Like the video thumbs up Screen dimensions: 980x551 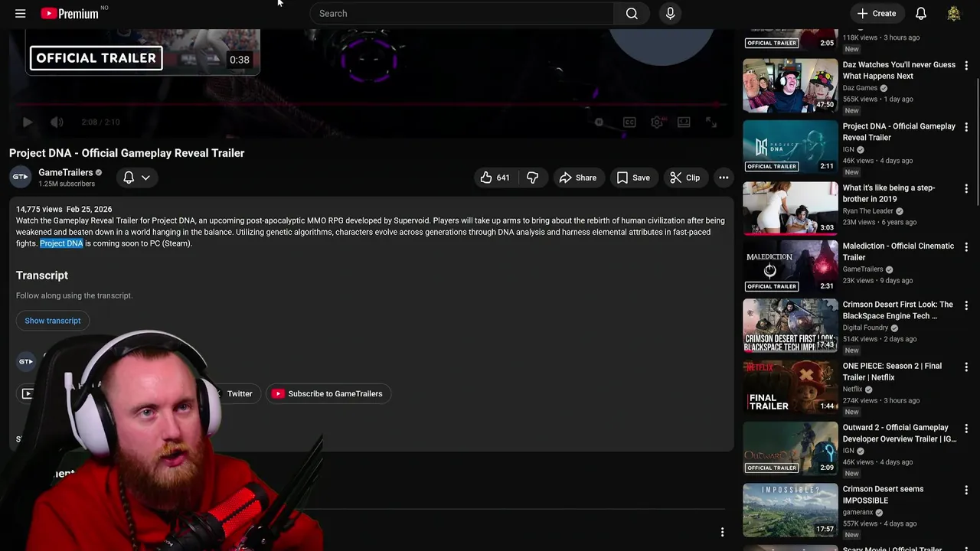(x=495, y=178)
